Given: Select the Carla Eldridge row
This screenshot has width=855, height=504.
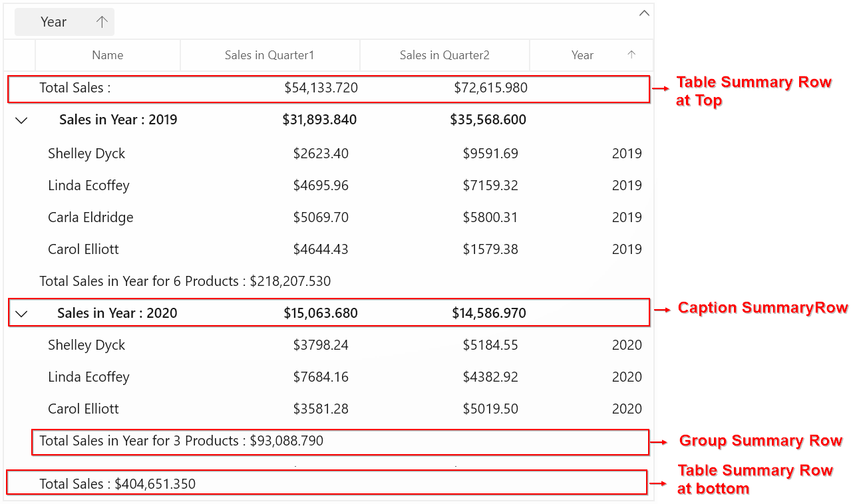Looking at the screenshot, I should [329, 217].
